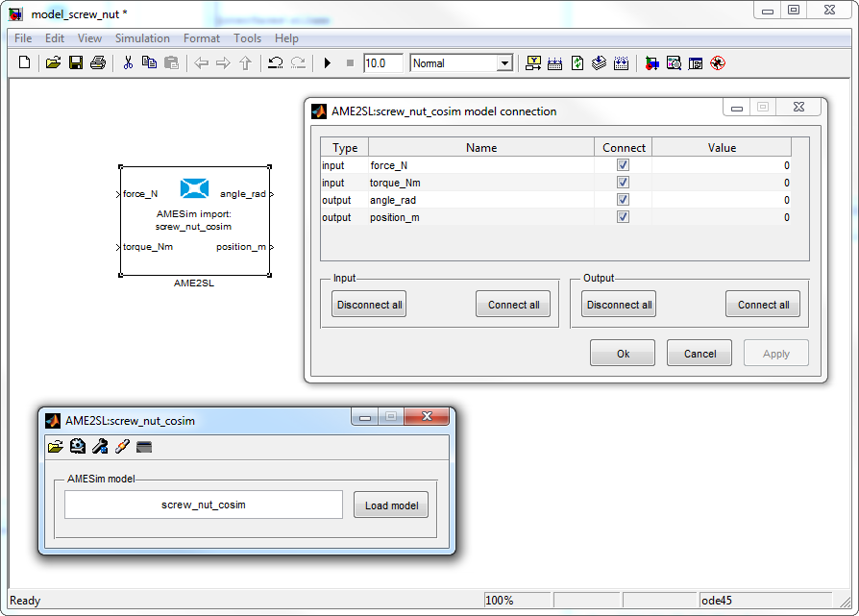Uncheck Connect for position_m output
Viewport: 859px width, 616px height.
click(623, 217)
